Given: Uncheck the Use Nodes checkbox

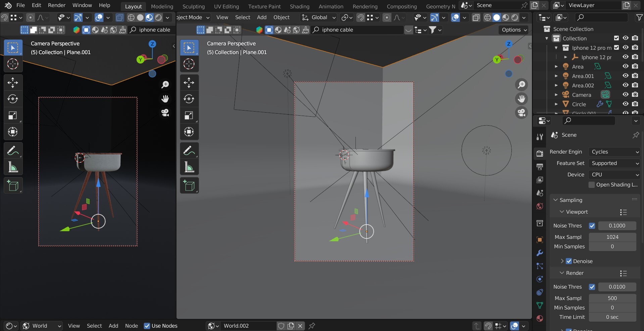Looking at the screenshot, I should coord(147,326).
